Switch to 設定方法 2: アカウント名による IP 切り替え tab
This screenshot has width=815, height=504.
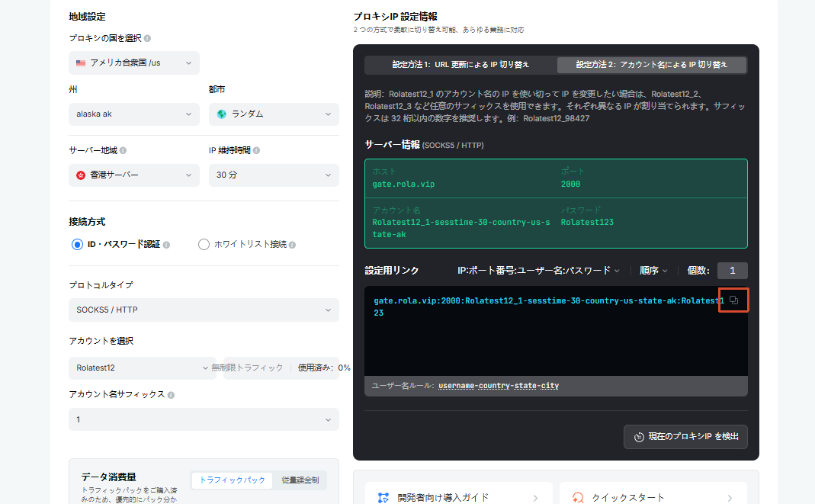tap(651, 64)
